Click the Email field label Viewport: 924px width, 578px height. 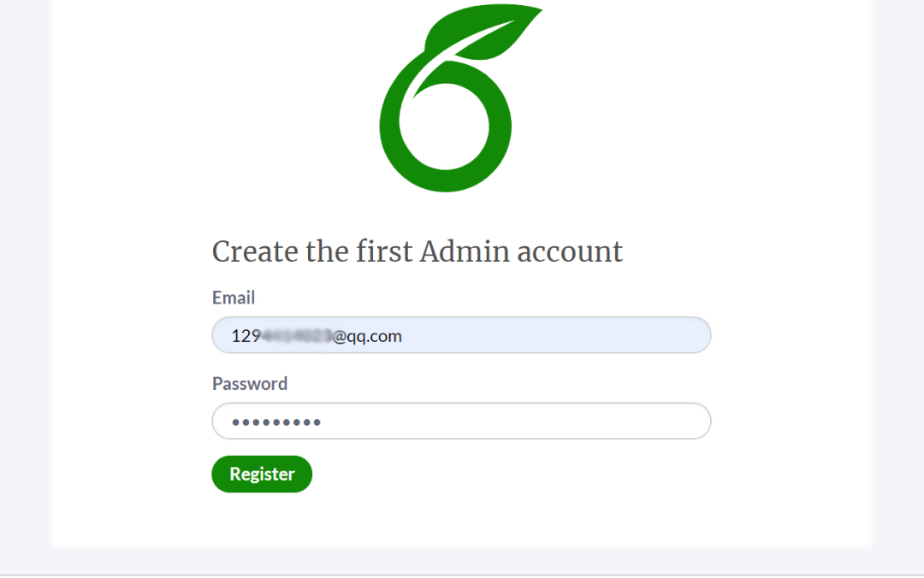pyautogui.click(x=234, y=298)
